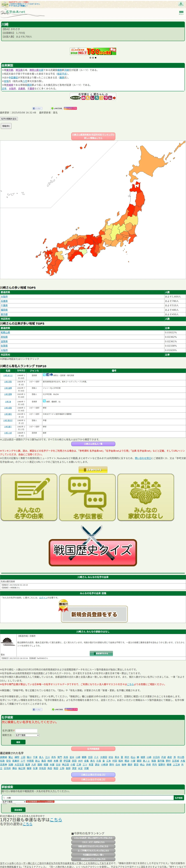Click the 名字御守を作る button

point(93,470)
